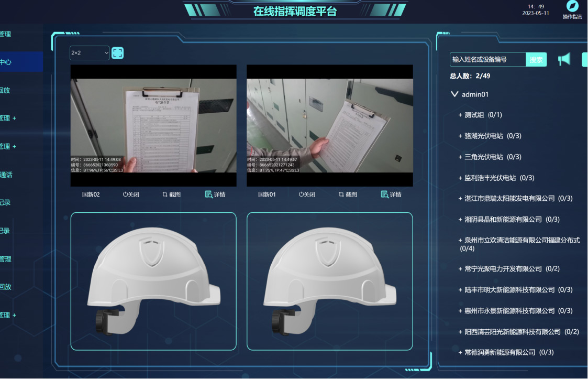Click the megaphone broadcast icon
This screenshot has width=588, height=379.
(x=564, y=59)
